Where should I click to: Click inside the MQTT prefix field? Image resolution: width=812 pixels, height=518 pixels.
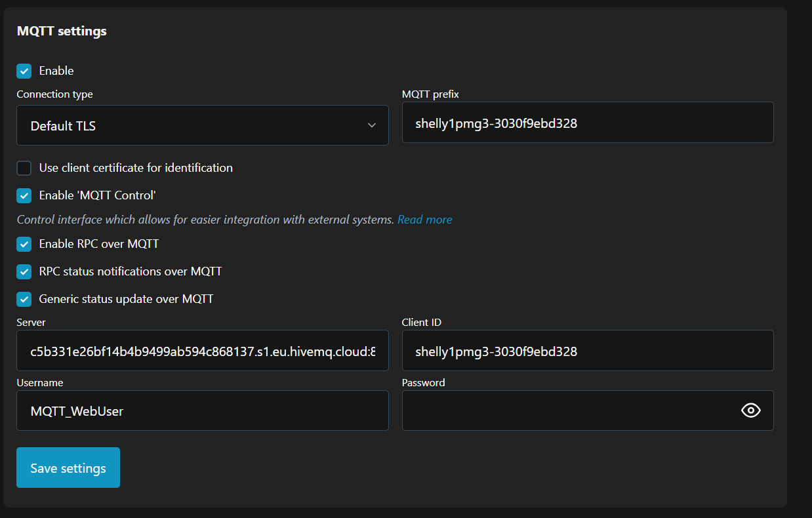point(587,122)
